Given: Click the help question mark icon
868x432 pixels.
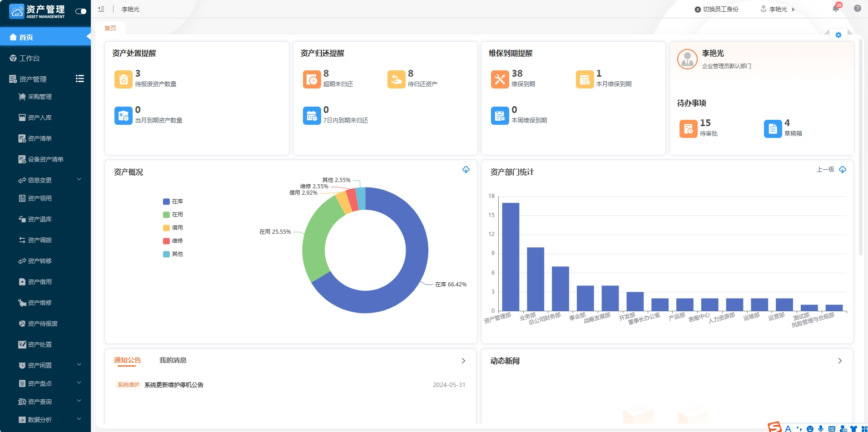Looking at the screenshot, I should [858, 8].
